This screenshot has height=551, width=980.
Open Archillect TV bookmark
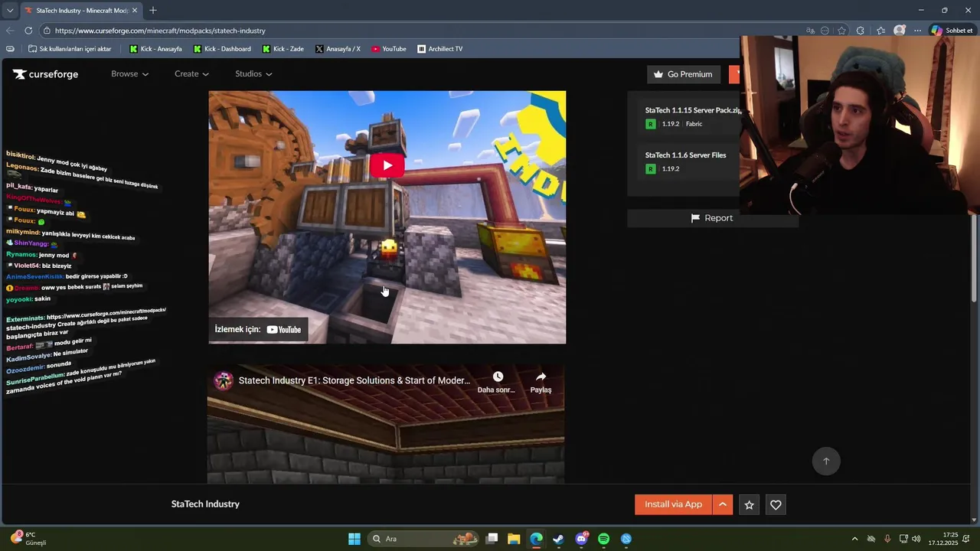(440, 49)
